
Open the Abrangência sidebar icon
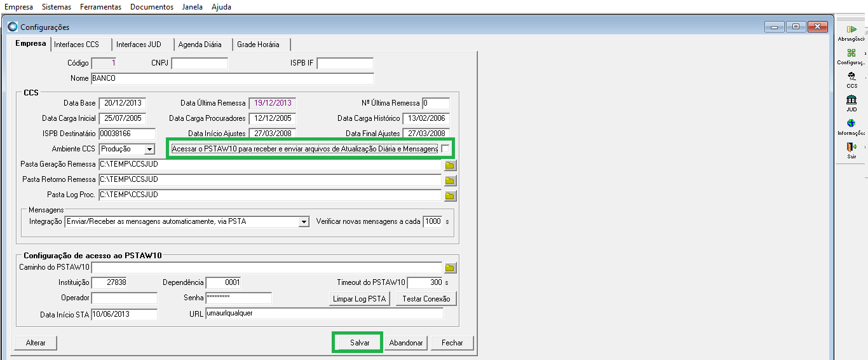851,29
